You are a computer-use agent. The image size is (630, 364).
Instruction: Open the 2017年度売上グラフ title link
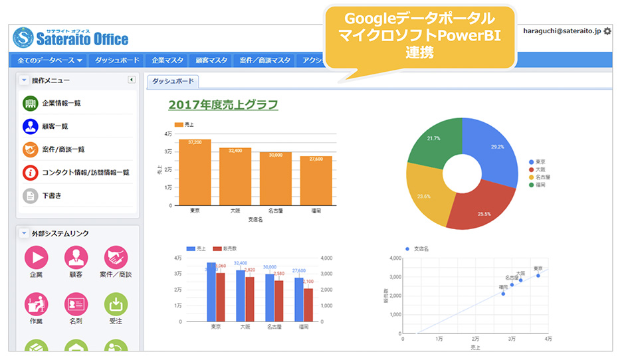(x=223, y=105)
